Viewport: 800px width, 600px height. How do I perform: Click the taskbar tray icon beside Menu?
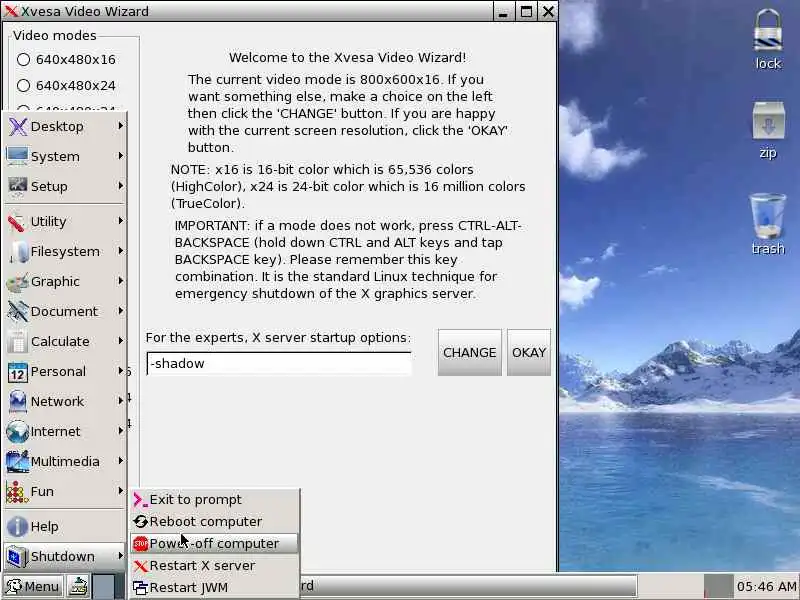click(79, 587)
